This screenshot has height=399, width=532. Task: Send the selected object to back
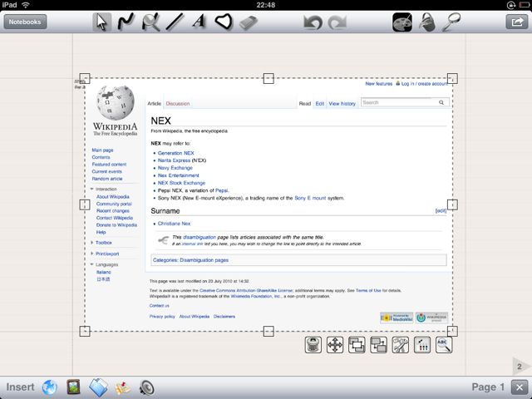[379, 345]
